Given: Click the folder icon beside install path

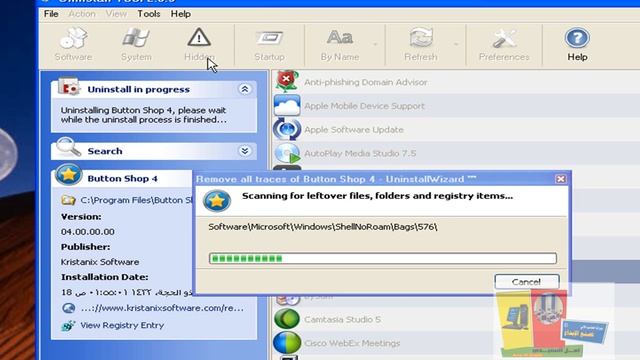Looking at the screenshot, I should coord(68,200).
